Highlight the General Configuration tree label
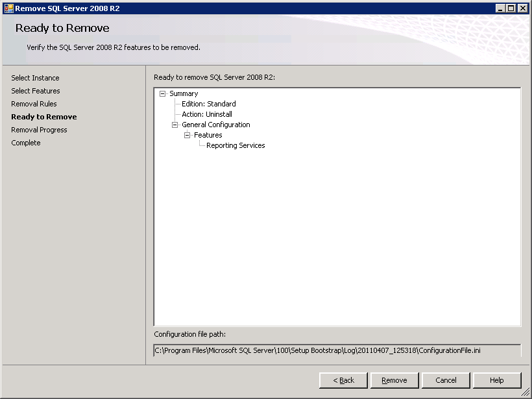532x399 pixels. pyautogui.click(x=215, y=125)
